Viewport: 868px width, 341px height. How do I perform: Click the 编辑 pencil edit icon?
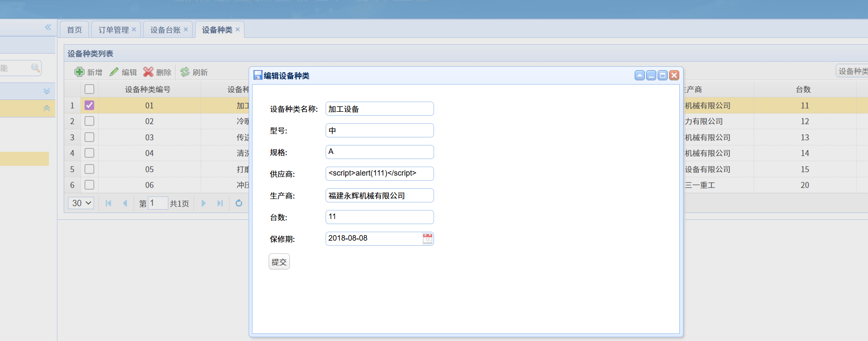click(114, 72)
